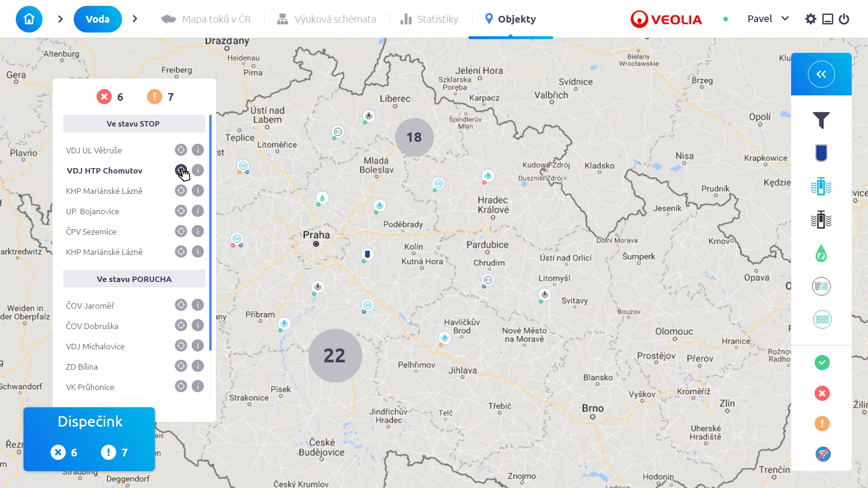Locate ČPV Sezemice on map
The height and width of the screenshot is (488, 868).
[181, 231]
